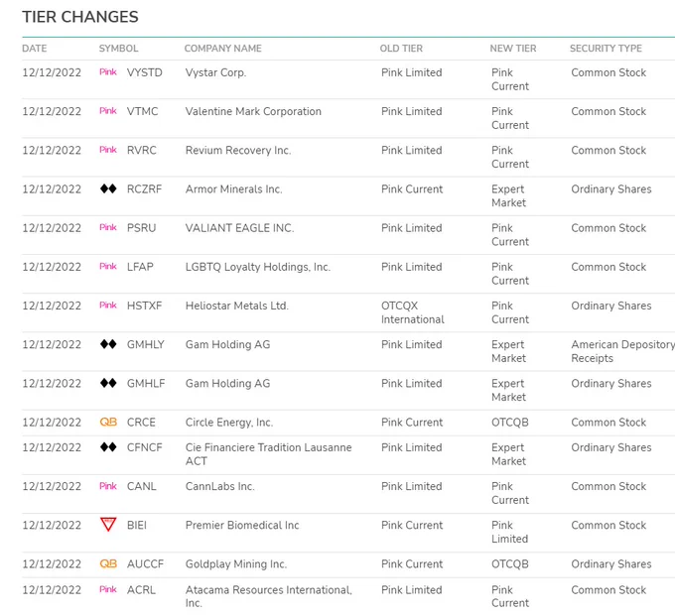Screen dimensions: 675x616
Task: Sort by the SECURITY TYPE column header
Action: pyautogui.click(x=606, y=49)
